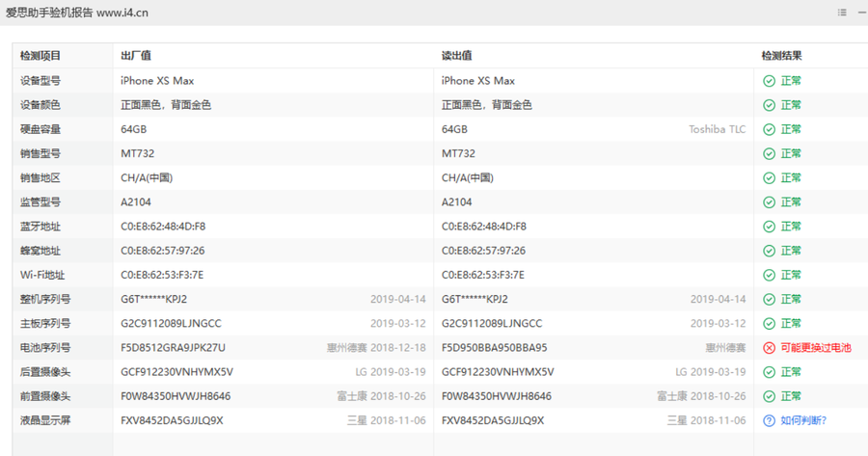Click factory date 三星 2018-11-06 in LCD row
Screen dimensions: 868x456
tap(387, 420)
